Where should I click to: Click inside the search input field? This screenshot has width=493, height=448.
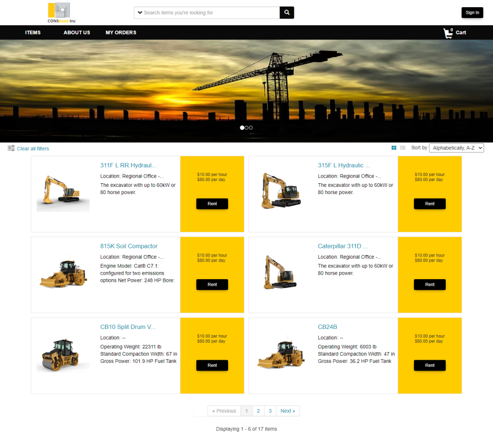pos(205,12)
